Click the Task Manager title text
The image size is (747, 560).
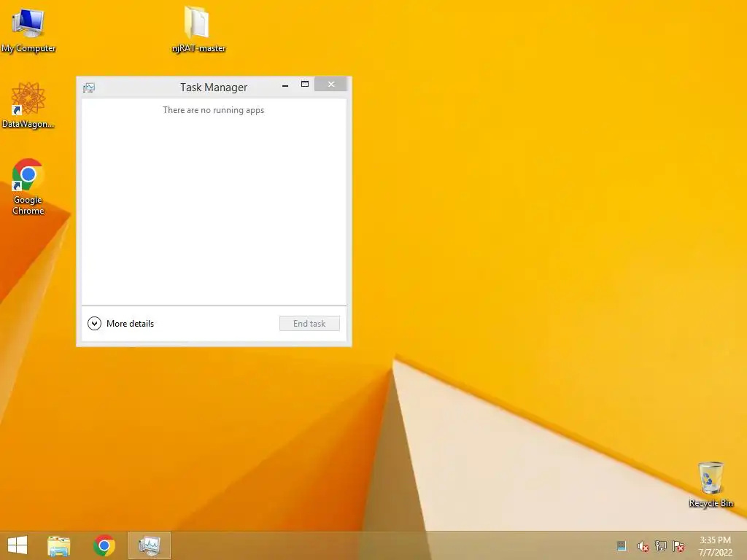coord(214,87)
